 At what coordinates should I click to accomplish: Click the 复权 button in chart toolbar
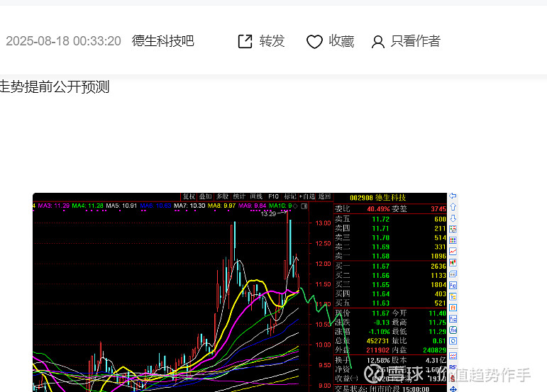point(189,196)
